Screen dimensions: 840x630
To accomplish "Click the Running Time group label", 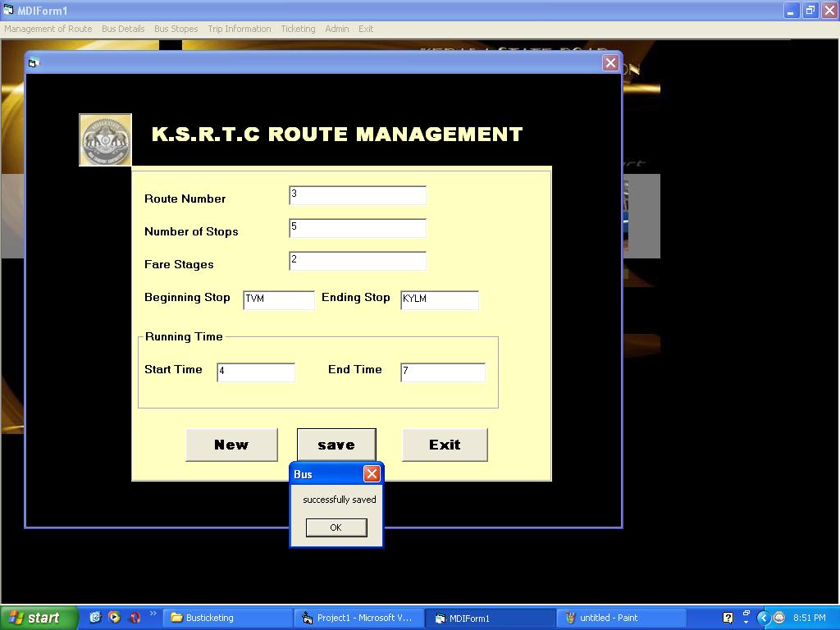I will pos(184,336).
